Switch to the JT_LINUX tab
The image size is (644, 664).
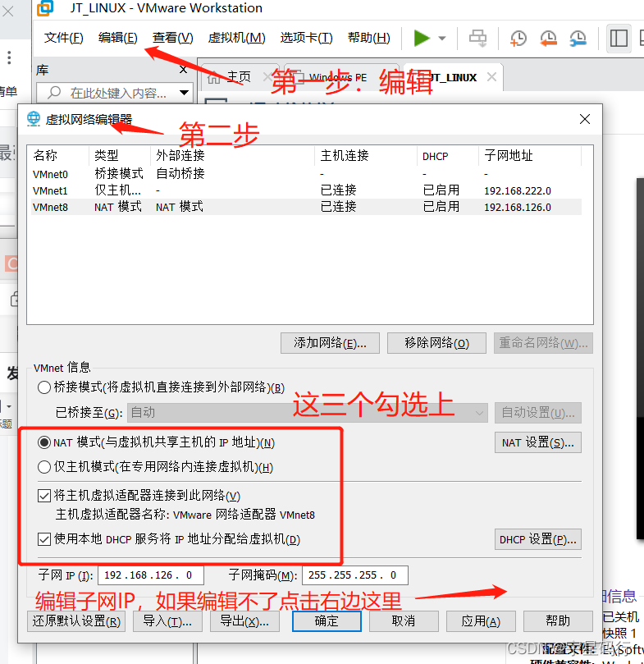pos(451,77)
